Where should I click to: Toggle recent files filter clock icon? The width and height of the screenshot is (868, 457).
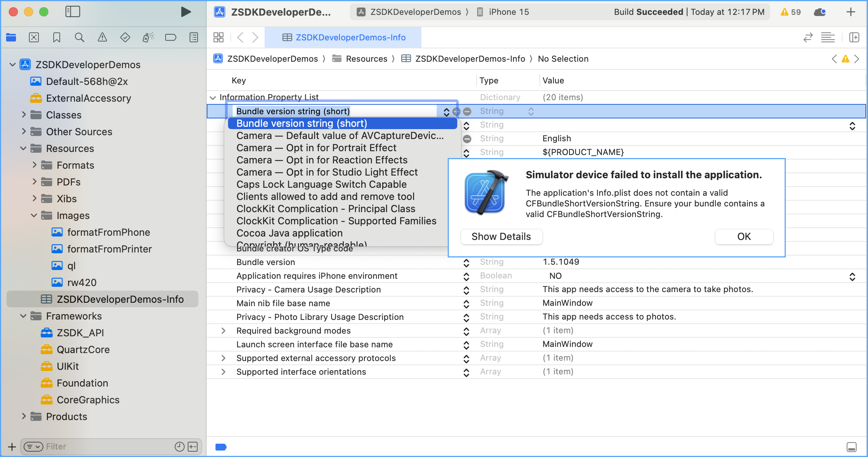point(179,447)
